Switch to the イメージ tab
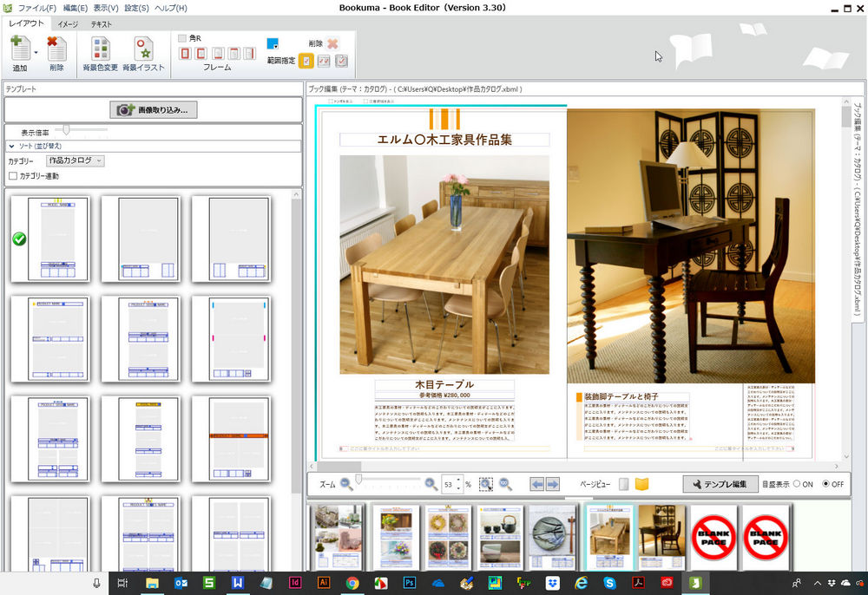 click(x=68, y=23)
